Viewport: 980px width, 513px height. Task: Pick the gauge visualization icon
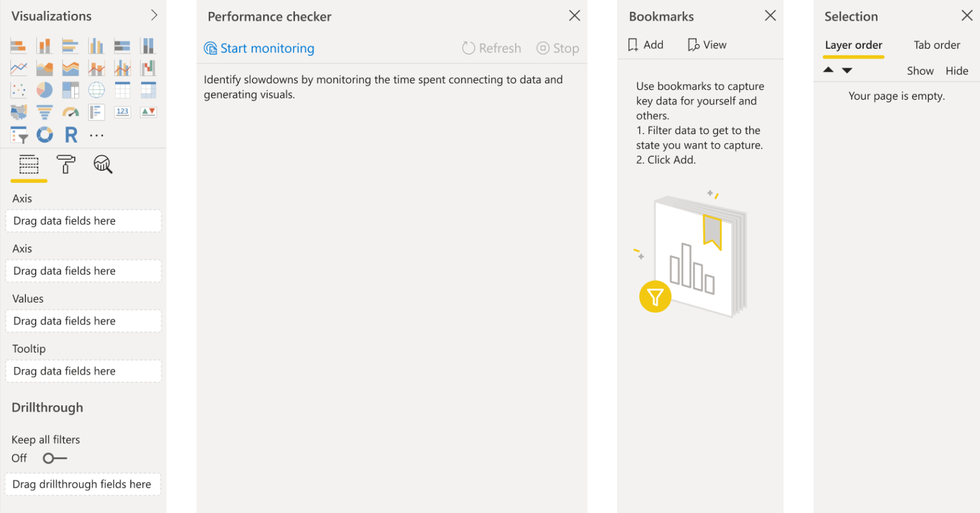[71, 112]
